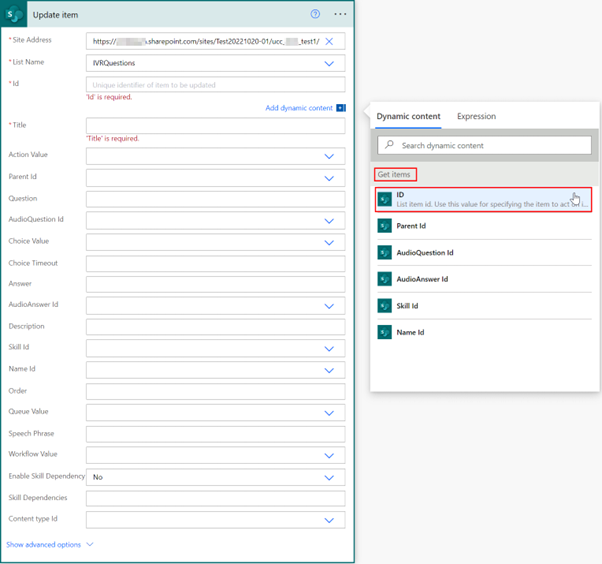The width and height of the screenshot is (602, 564).
Task: Switch to the Expression tab
Action: pyautogui.click(x=476, y=116)
